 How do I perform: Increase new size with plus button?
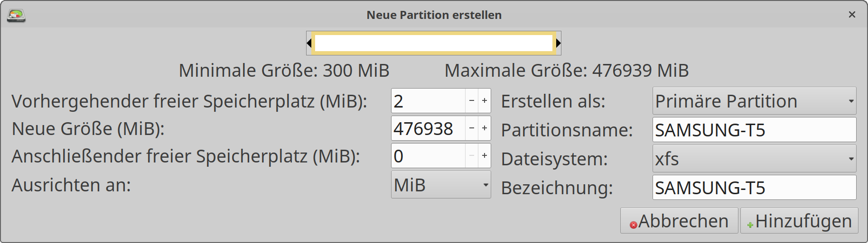point(484,128)
